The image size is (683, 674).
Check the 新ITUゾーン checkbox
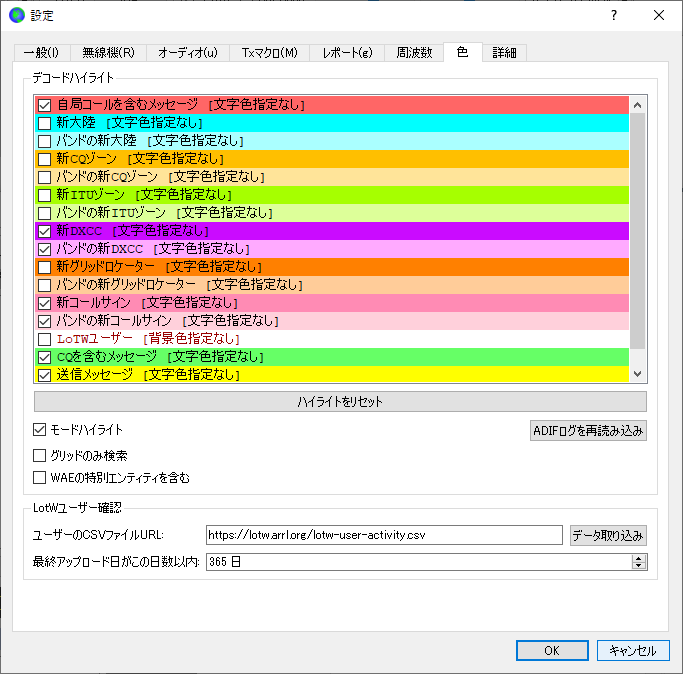(x=44, y=195)
